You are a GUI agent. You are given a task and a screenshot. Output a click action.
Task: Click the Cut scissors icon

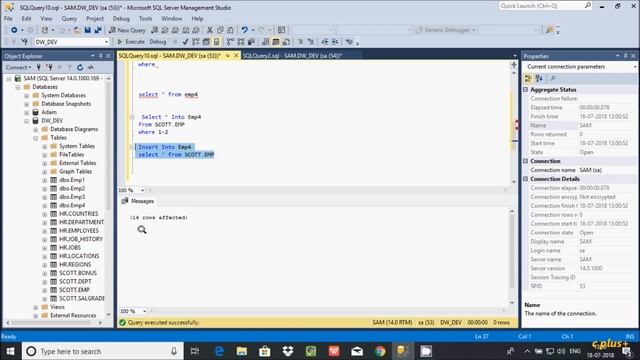(x=210, y=30)
